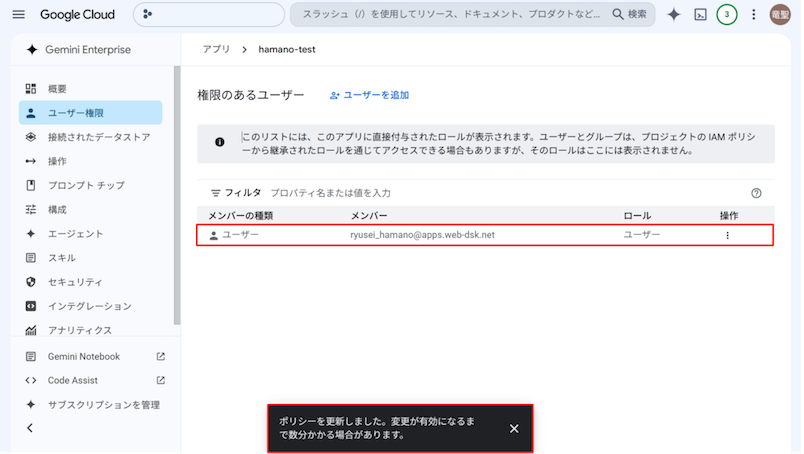Click the sidebar vertical scrollbar
The image size is (804, 454).
(x=177, y=195)
